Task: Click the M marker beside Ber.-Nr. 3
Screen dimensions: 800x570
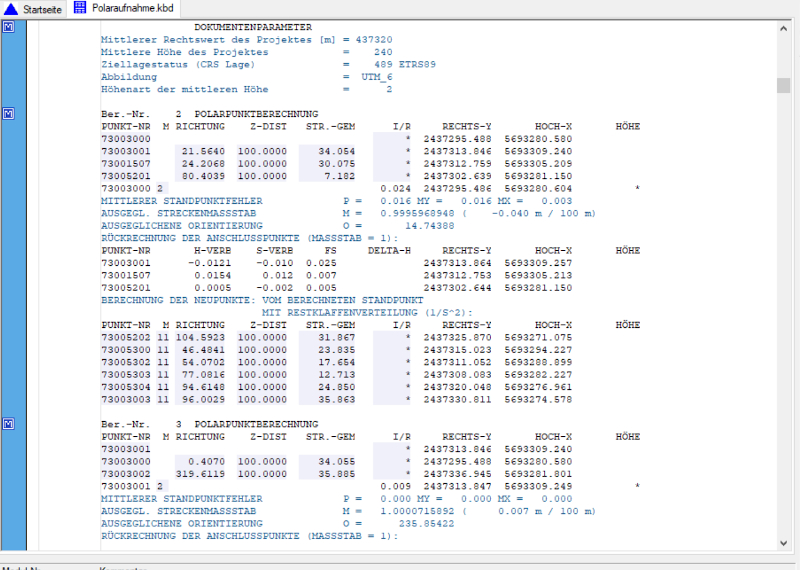Action: coord(8,424)
